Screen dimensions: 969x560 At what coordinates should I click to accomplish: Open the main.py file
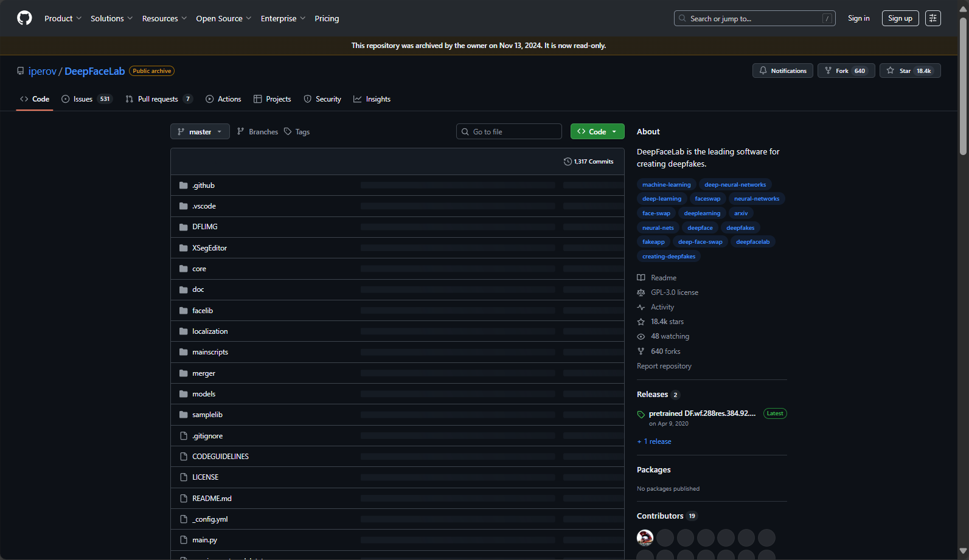(204, 540)
